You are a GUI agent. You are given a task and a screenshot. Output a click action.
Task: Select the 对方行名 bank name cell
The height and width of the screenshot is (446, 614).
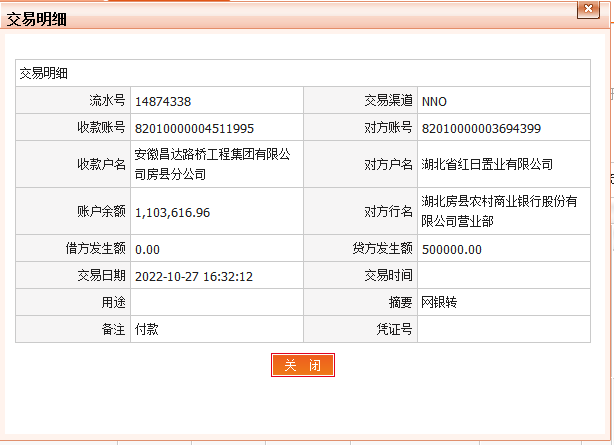(x=499, y=211)
